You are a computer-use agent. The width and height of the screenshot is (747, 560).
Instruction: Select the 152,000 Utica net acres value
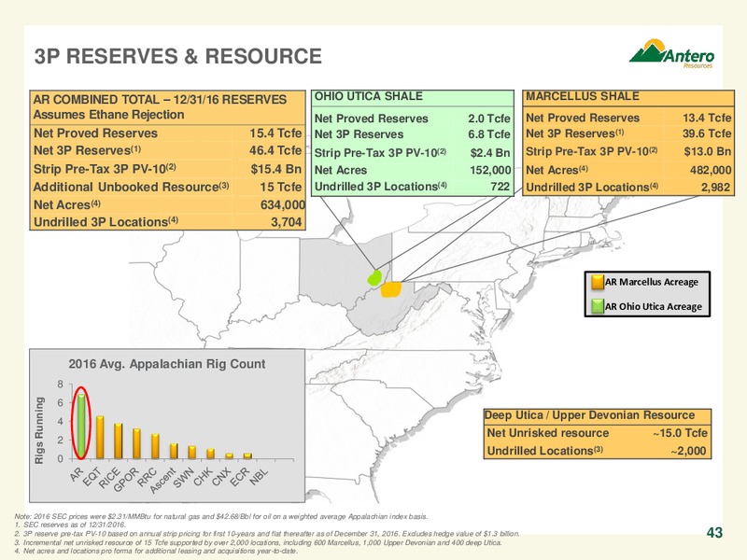[x=490, y=170]
